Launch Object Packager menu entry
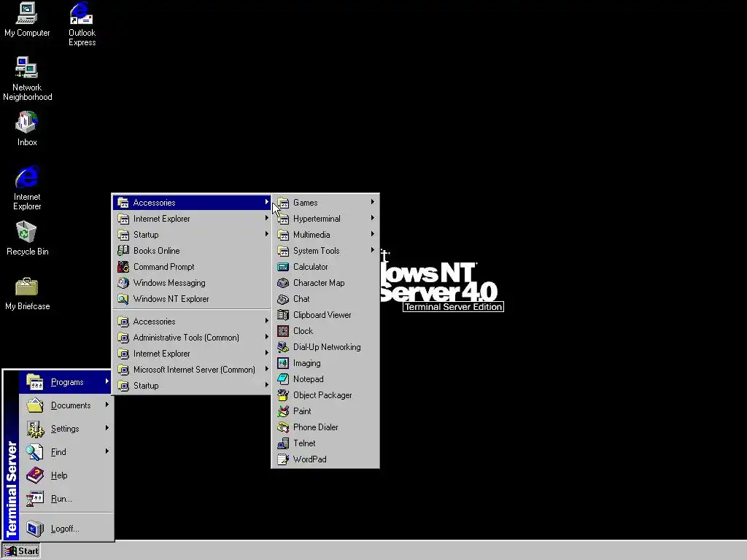 pyautogui.click(x=325, y=395)
